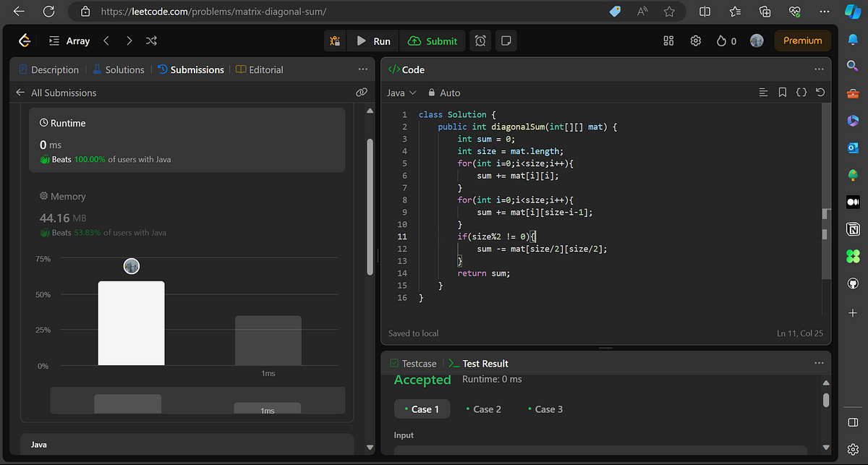Screen dimensions: 868x465
Task: Open the Java language dropdown
Action: pos(401,93)
